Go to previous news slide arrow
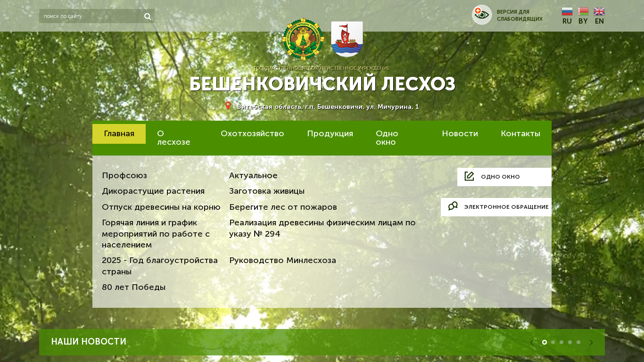Viewport: 644px width, 362px height. [532, 342]
